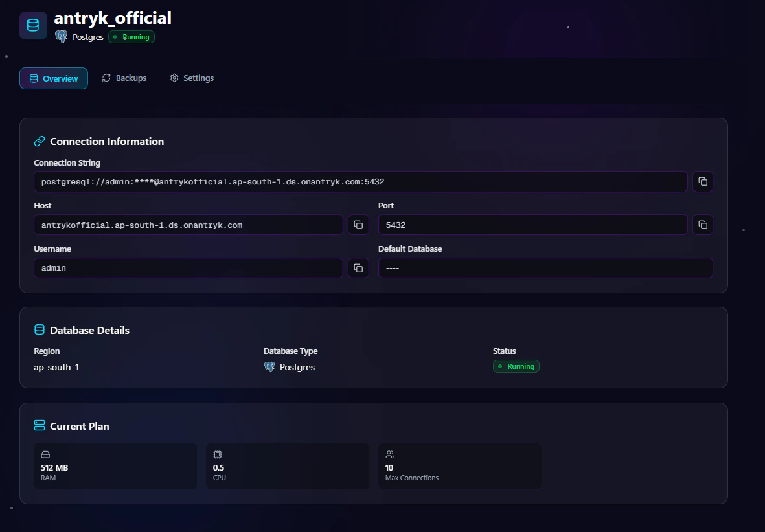Click the 512 MB RAM card
This screenshot has height=532, width=765.
coord(115,466)
